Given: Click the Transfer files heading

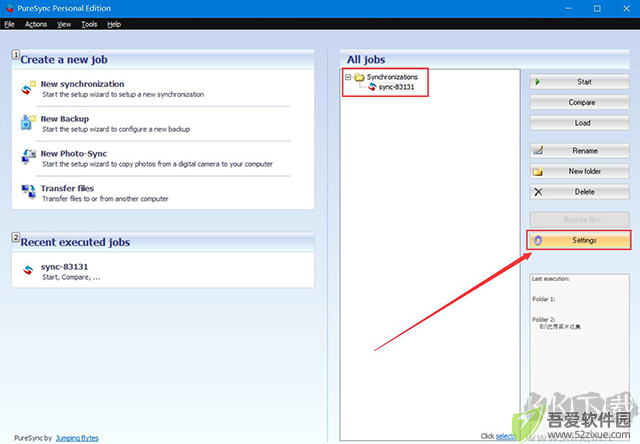Looking at the screenshot, I should tap(67, 188).
